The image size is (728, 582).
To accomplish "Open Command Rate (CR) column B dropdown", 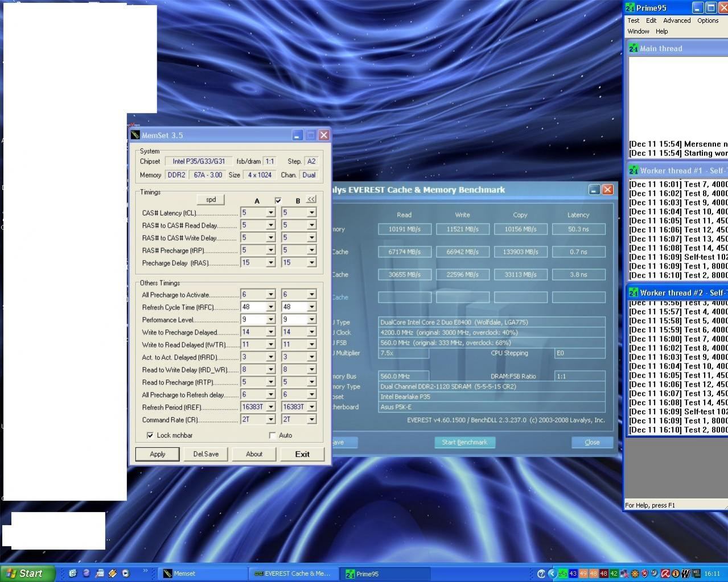I will 311,420.
